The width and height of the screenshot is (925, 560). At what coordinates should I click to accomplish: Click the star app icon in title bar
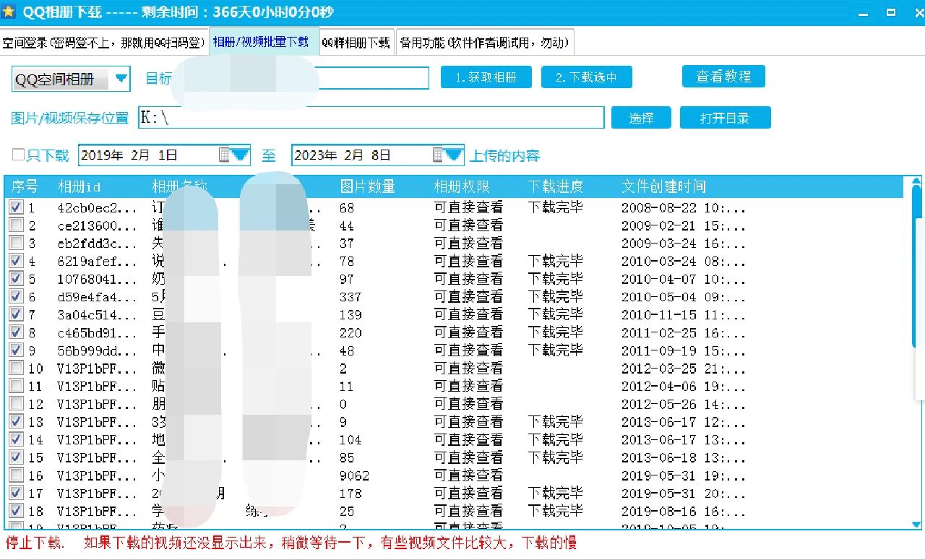(9, 12)
